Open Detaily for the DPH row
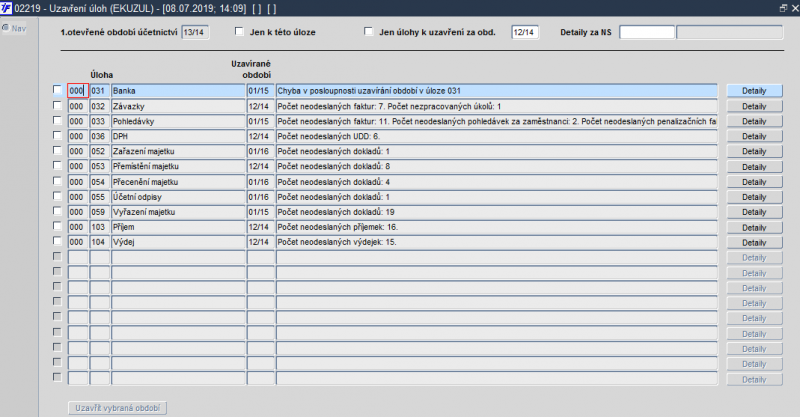Image resolution: width=800 pixels, height=417 pixels. (754, 136)
